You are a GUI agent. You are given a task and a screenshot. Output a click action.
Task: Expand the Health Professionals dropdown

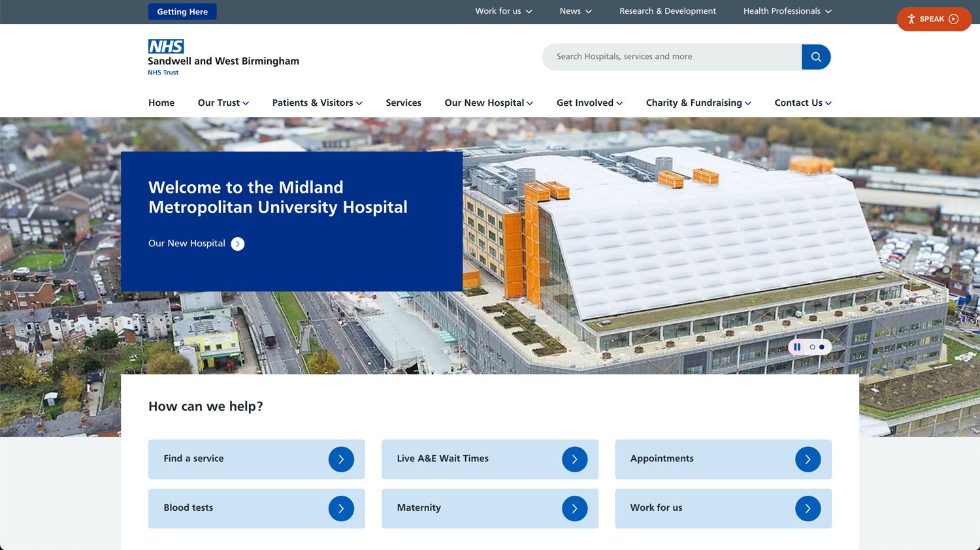pyautogui.click(x=787, y=11)
